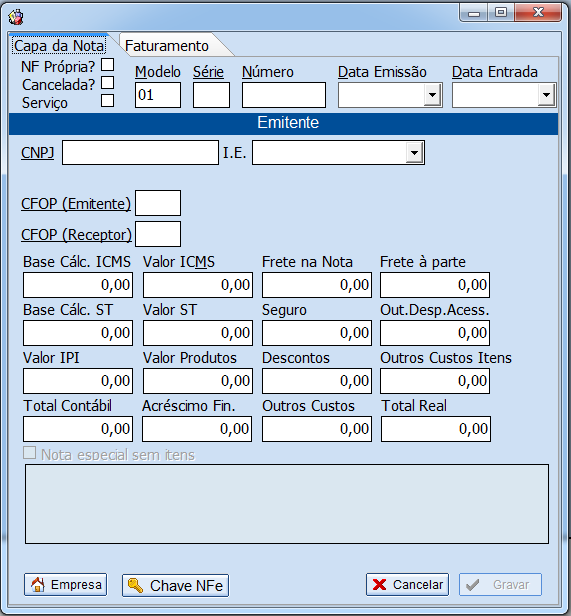The width and height of the screenshot is (571, 616).
Task: Select the Capa da Nota tab
Action: click(59, 46)
